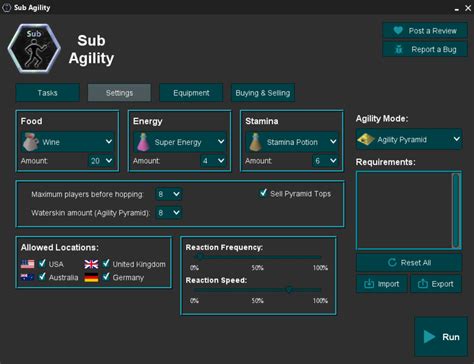Screen dimensions: 474x364
Task: Open the Waterskin amount dropdown
Action: pyautogui.click(x=169, y=213)
